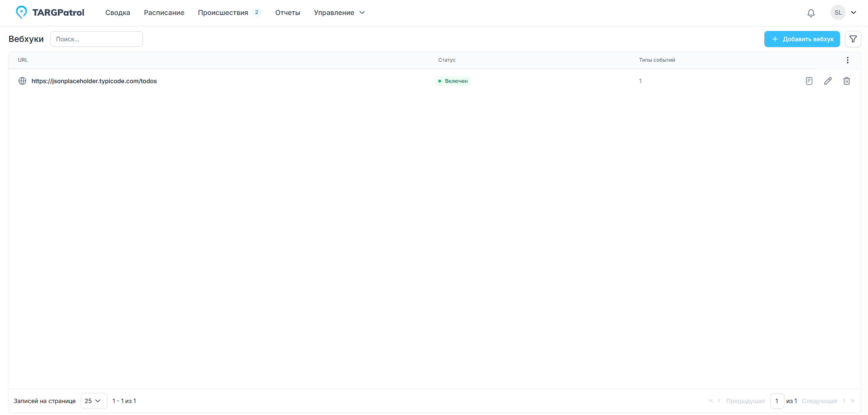Open the filter funnel icon

click(x=853, y=39)
